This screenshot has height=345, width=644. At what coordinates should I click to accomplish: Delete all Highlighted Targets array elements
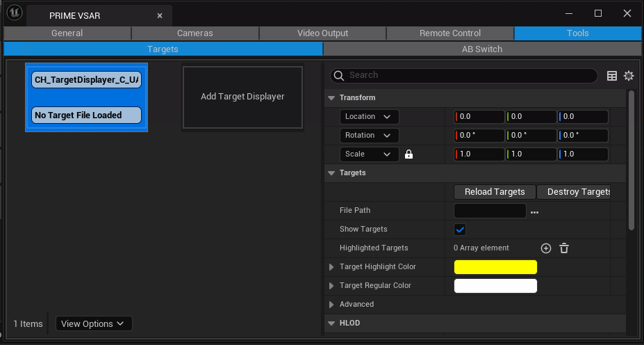564,248
